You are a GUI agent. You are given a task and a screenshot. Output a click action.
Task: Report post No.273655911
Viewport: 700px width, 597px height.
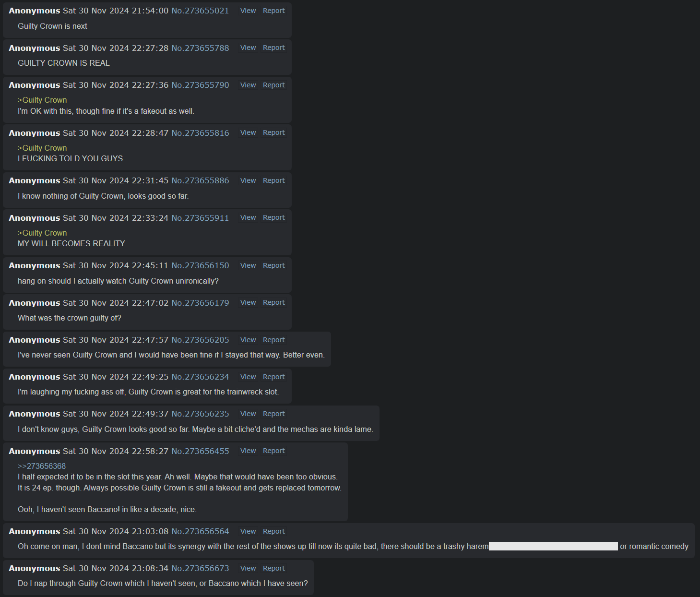point(274,217)
